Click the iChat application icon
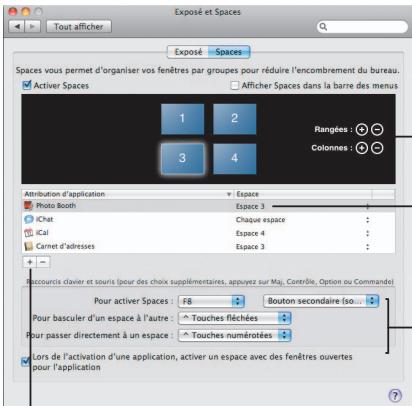 coord(29,219)
